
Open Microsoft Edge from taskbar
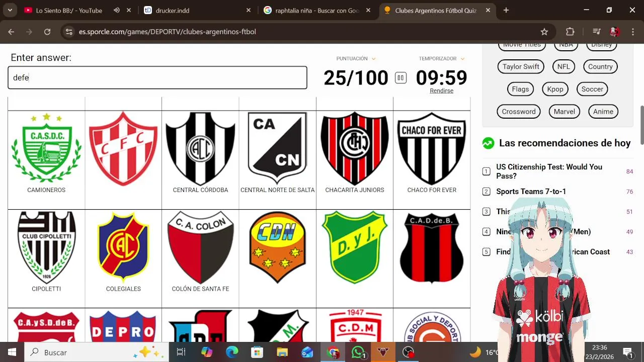coord(232,352)
